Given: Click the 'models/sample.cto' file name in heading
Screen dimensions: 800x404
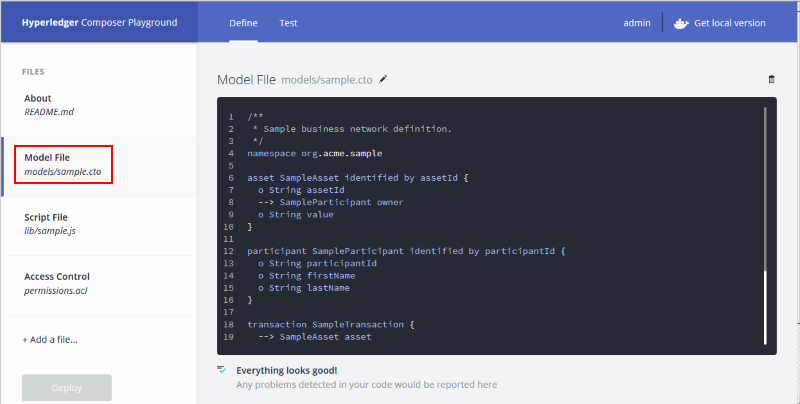Looking at the screenshot, I should click(327, 80).
